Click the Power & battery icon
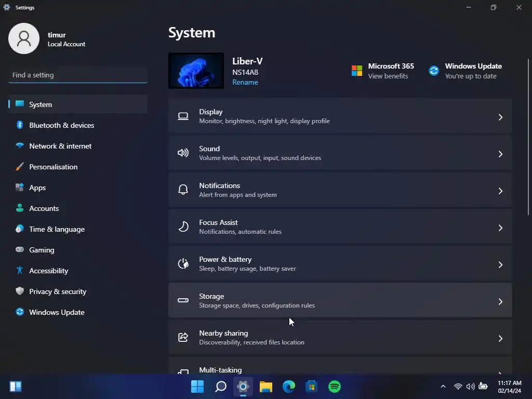Image resolution: width=532 pixels, height=399 pixels. point(183,263)
